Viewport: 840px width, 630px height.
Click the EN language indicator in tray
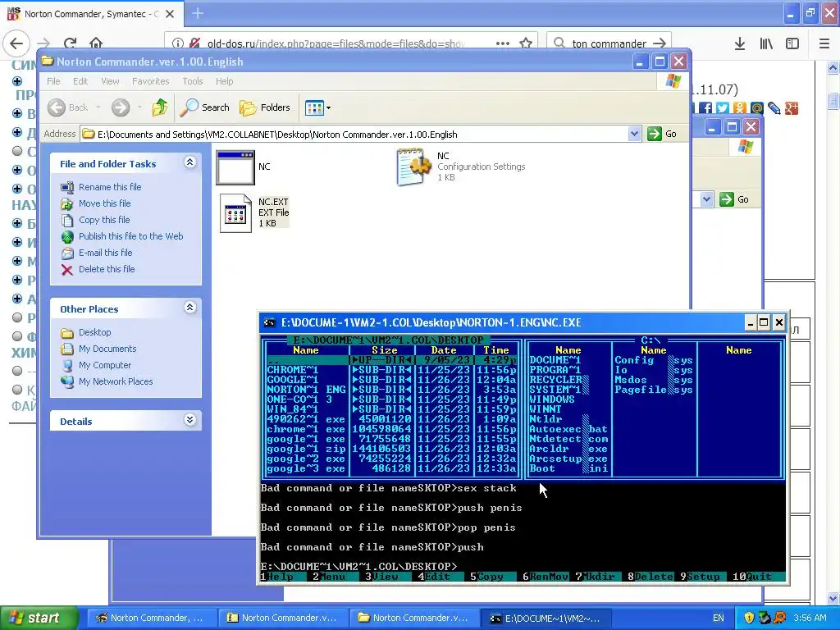(x=719, y=619)
